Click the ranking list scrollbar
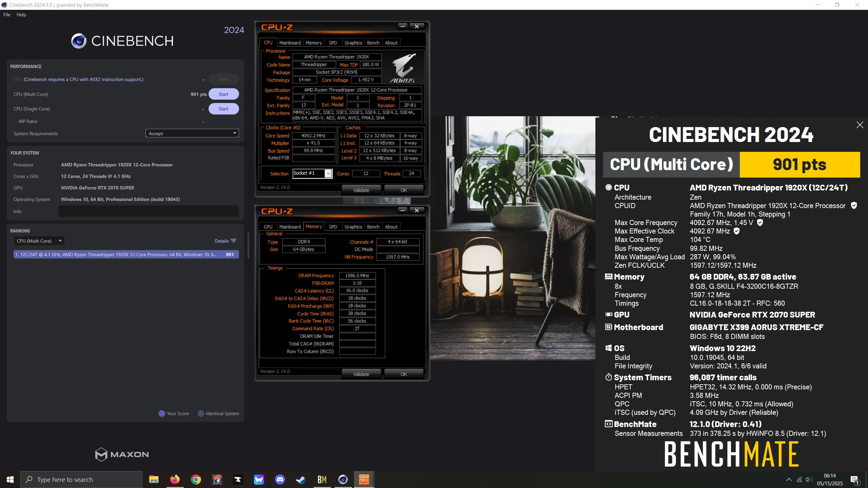868x488 pixels. (x=248, y=245)
